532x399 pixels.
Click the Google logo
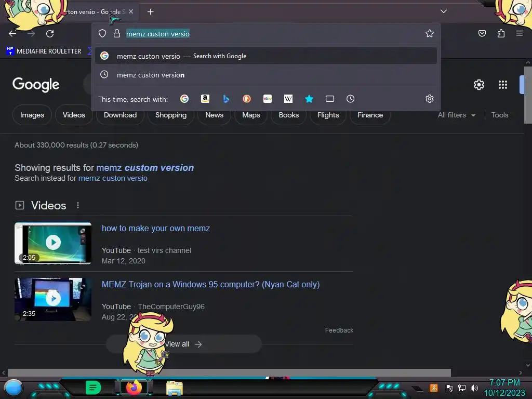point(36,85)
